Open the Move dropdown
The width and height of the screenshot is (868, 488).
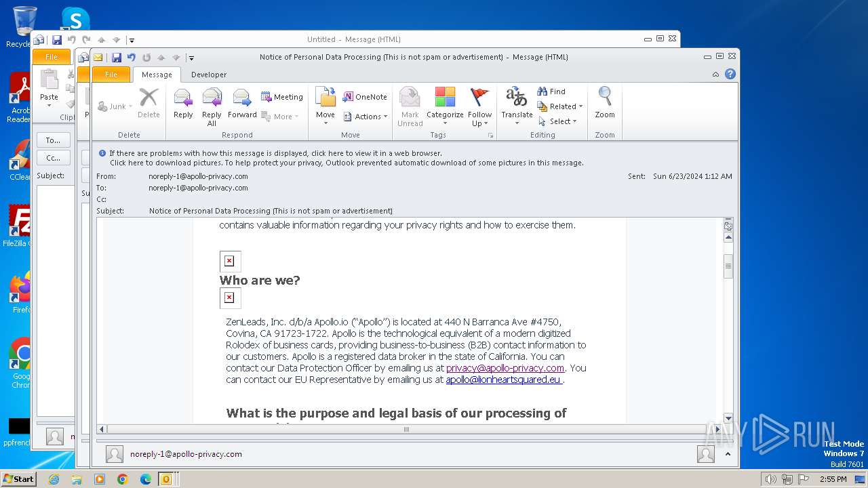coord(325,106)
